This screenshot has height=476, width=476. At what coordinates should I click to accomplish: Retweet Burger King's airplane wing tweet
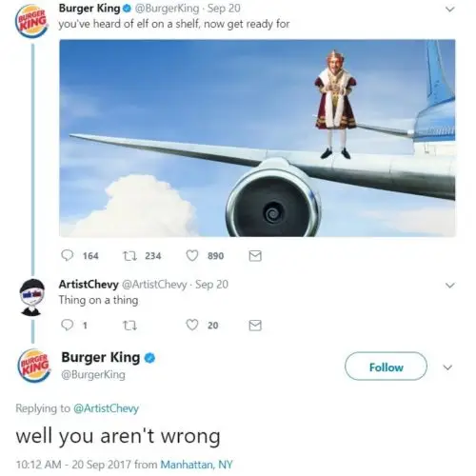(x=129, y=256)
